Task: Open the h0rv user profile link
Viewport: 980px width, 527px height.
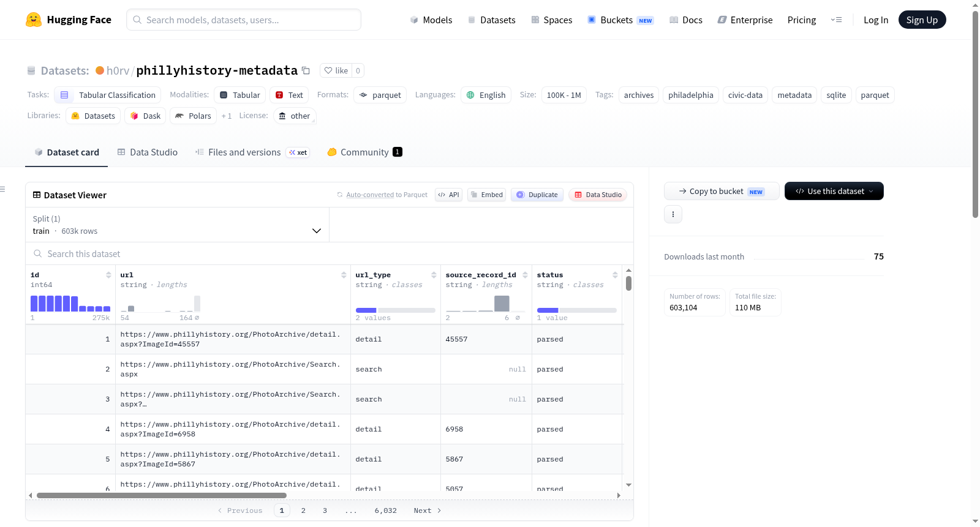Action: click(118, 70)
